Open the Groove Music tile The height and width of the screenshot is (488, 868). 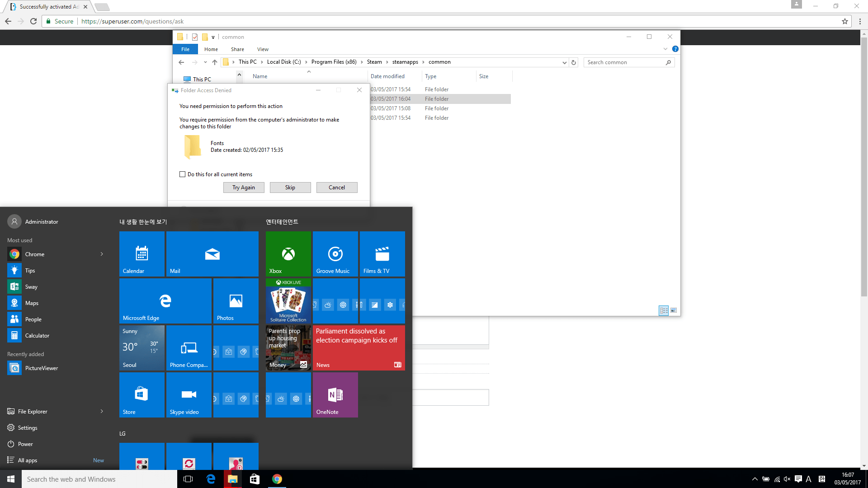(x=335, y=254)
